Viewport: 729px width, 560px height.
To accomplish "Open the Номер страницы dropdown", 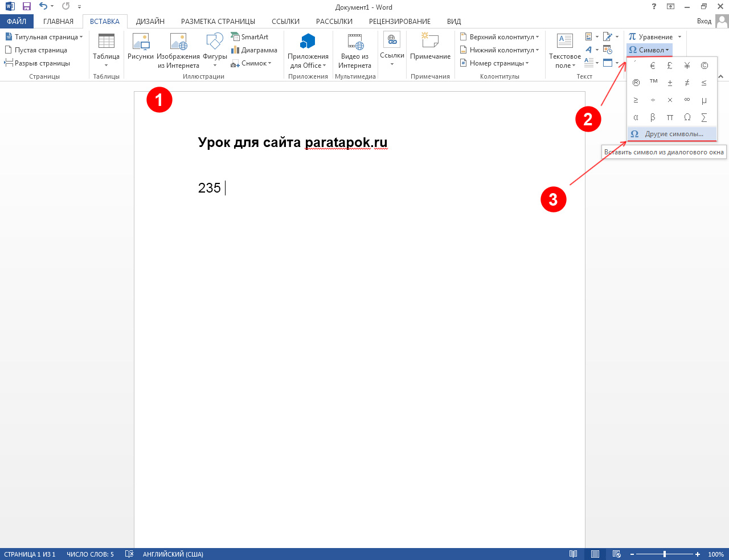I will pyautogui.click(x=494, y=63).
